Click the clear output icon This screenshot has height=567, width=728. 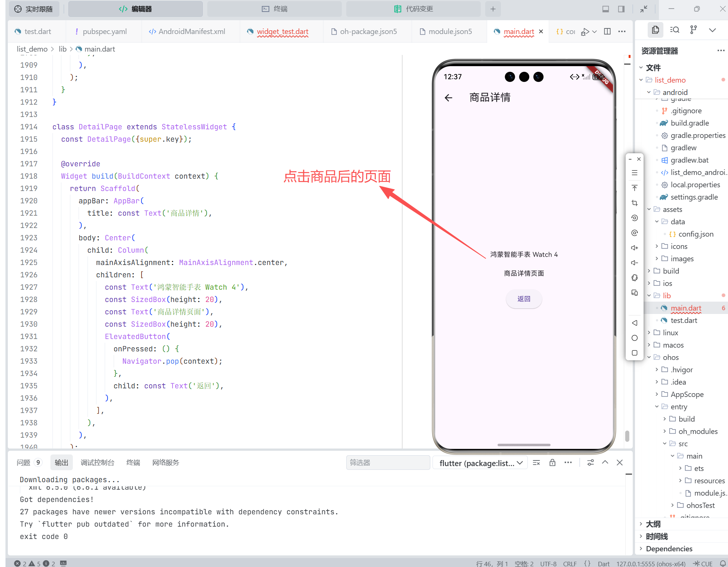(536, 463)
